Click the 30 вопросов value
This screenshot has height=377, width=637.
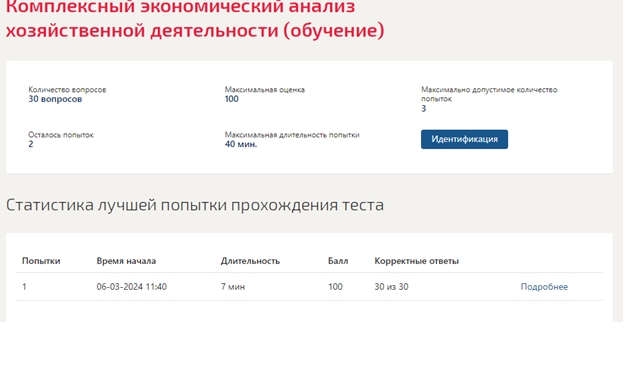pyautogui.click(x=55, y=99)
